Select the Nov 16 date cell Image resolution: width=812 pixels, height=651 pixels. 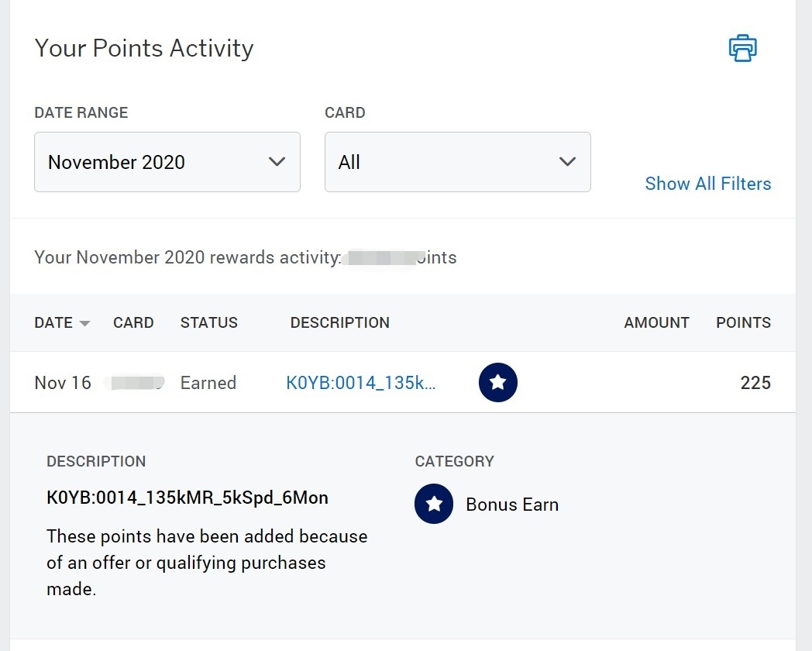(63, 383)
